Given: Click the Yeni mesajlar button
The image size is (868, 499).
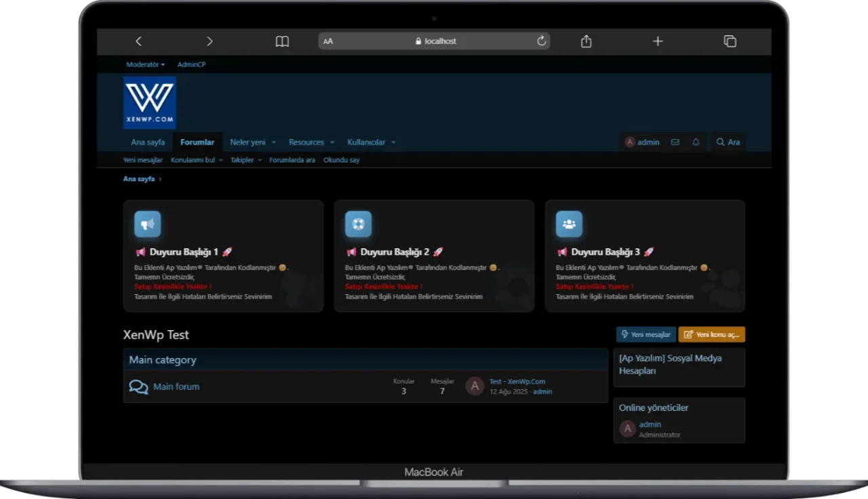Looking at the screenshot, I should (x=646, y=334).
